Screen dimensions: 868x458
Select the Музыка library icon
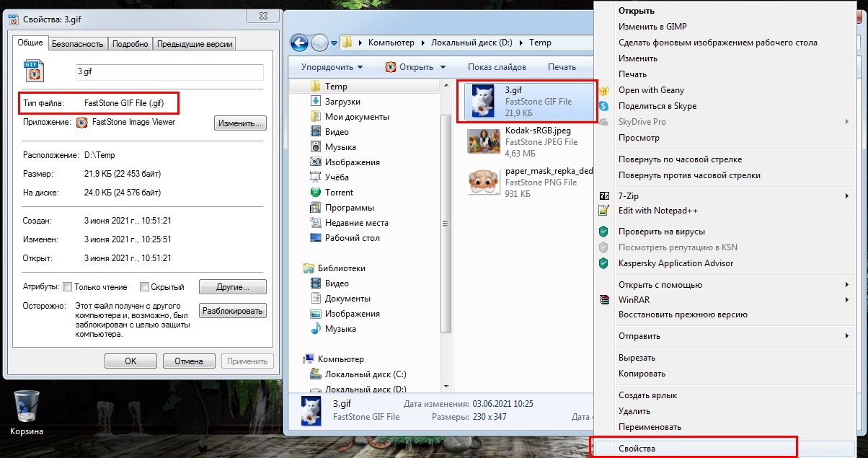(x=315, y=329)
